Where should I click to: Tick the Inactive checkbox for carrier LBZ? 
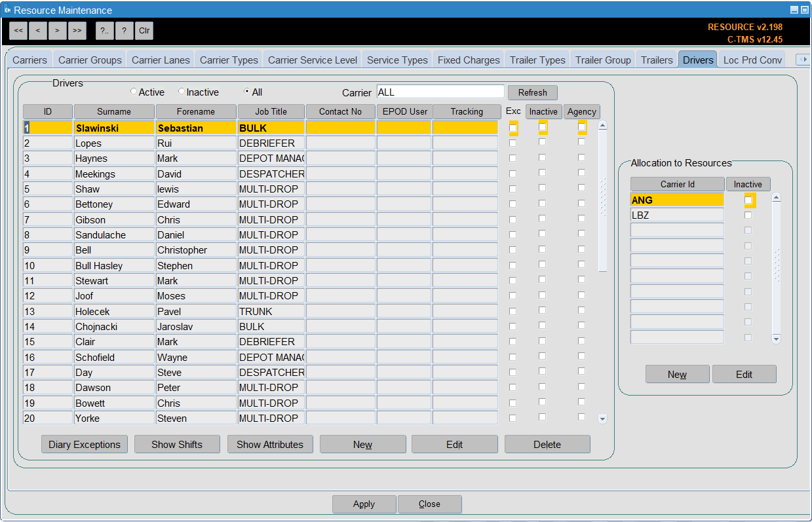(x=748, y=215)
